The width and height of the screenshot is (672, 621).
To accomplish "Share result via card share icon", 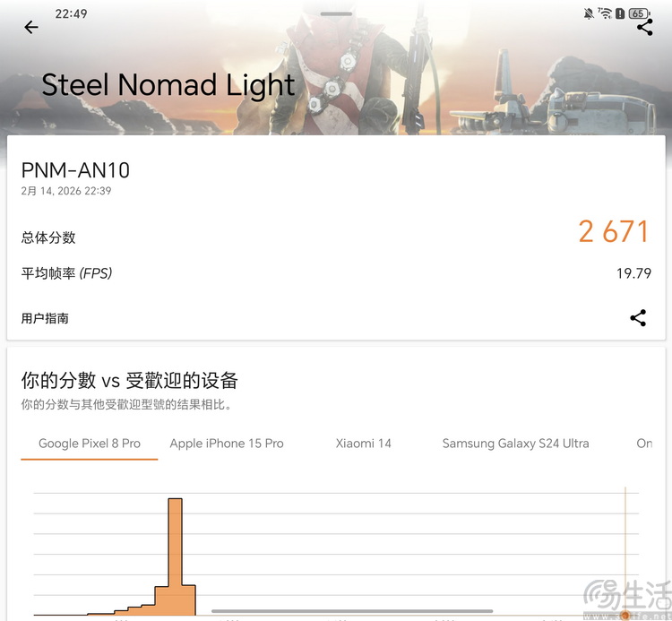I will 638,318.
